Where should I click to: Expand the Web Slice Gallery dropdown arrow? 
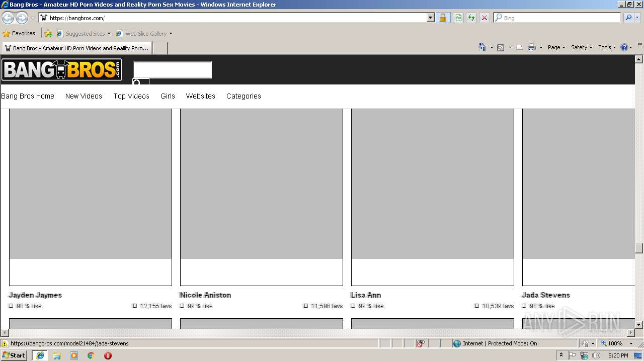(171, 34)
